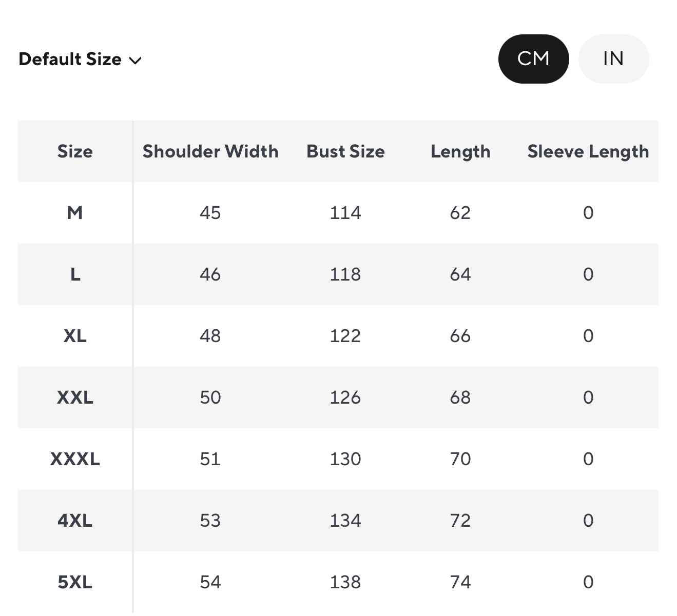The image size is (677, 616).
Task: Click the chevron beside Default Size
Action: click(136, 61)
